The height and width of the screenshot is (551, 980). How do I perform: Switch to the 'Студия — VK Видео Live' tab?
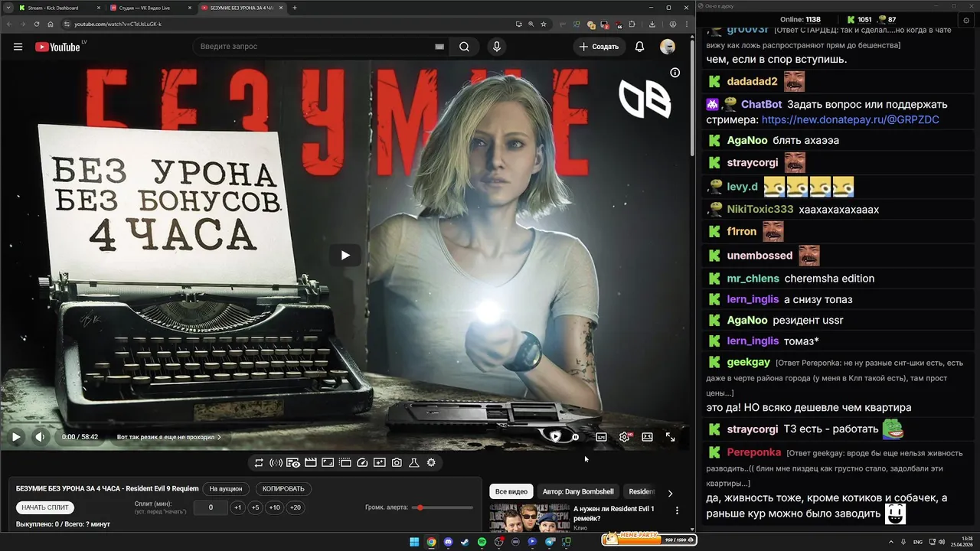tap(150, 8)
